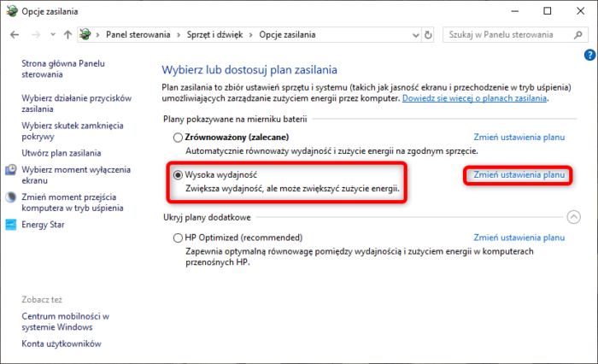The image size is (598, 364).
Task: Click heading 'Wybierz lub dostosuj plan zasilania'
Action: pos(249,70)
